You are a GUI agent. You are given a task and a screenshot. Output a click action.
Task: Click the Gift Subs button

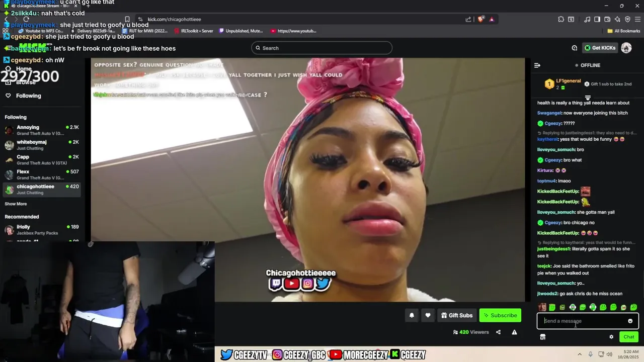(457, 315)
